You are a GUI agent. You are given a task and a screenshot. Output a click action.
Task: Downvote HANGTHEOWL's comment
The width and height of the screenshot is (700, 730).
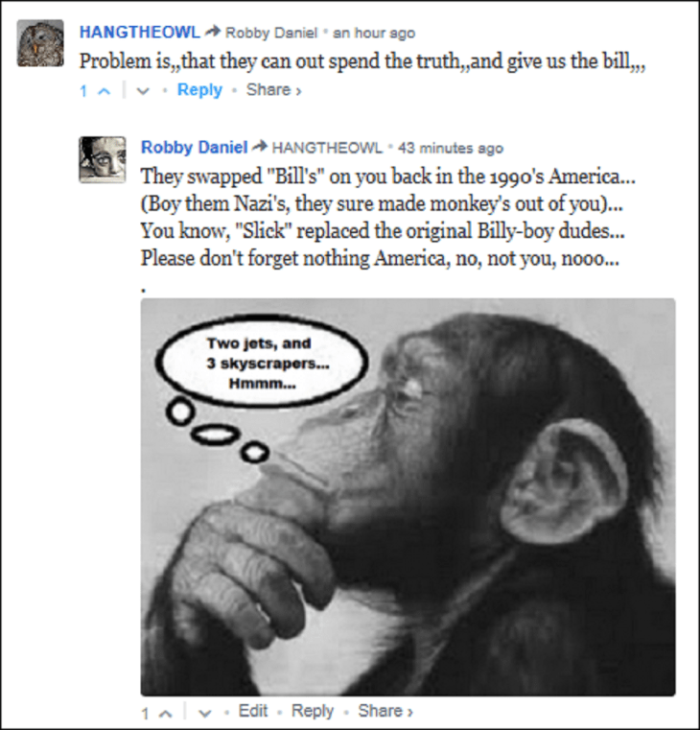(x=143, y=91)
